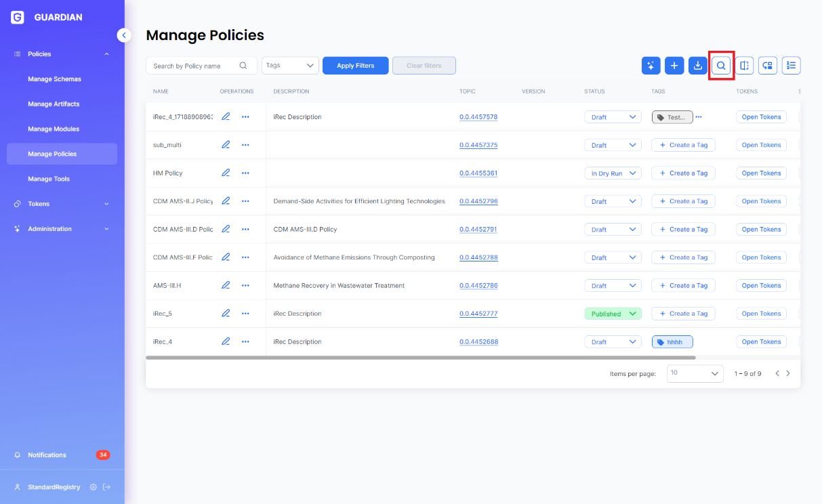Open Manage Tools menu item

coord(49,179)
